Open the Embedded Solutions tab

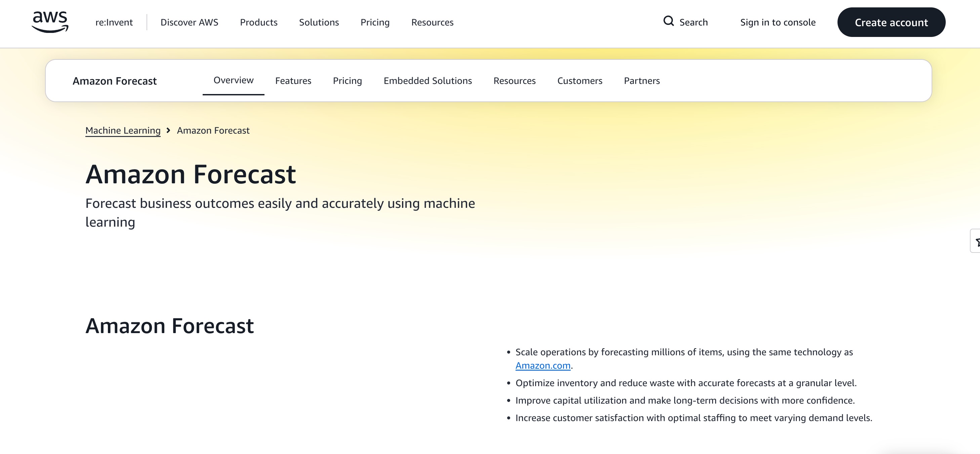427,81
